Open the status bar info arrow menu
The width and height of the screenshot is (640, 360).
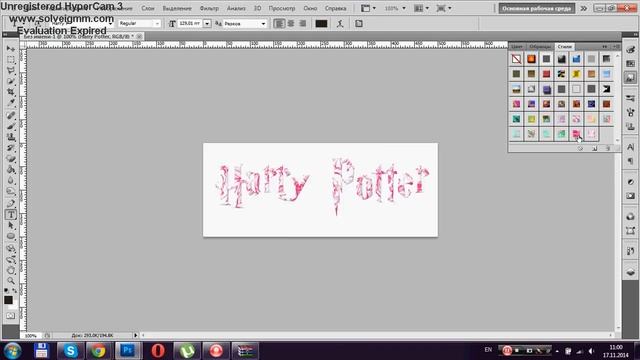tap(136, 335)
